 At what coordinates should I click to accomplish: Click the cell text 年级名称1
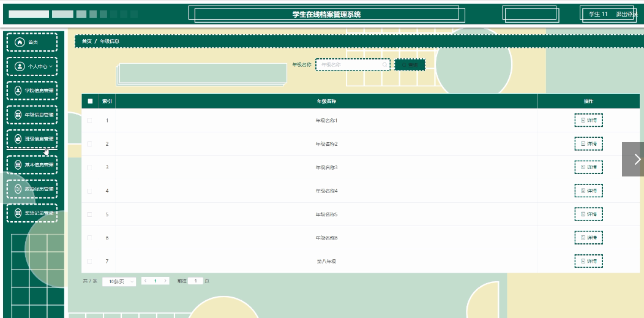[x=326, y=120]
